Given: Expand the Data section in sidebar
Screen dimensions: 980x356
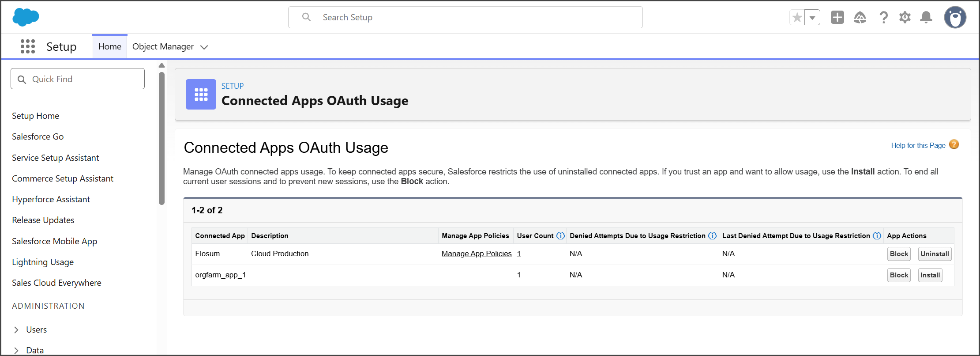Looking at the screenshot, I should point(16,350).
